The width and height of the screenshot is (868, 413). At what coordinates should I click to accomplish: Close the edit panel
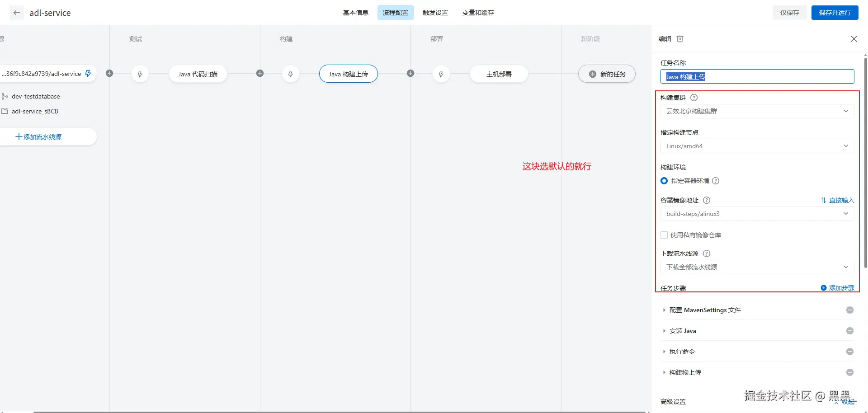854,39
